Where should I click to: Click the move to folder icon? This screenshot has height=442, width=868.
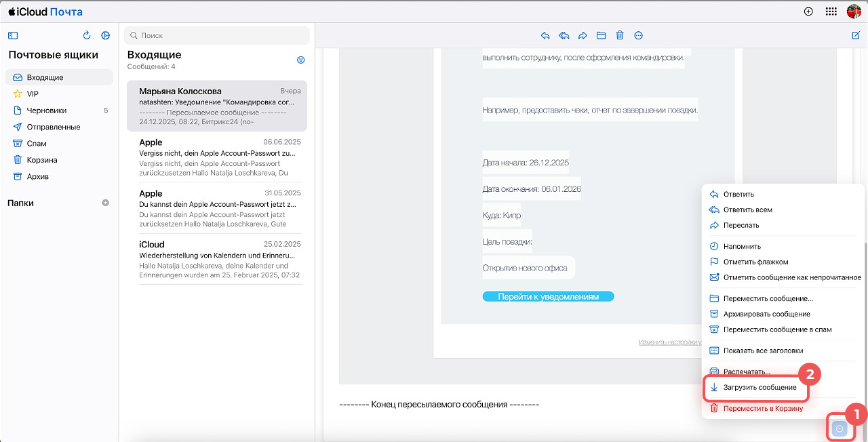pos(601,36)
